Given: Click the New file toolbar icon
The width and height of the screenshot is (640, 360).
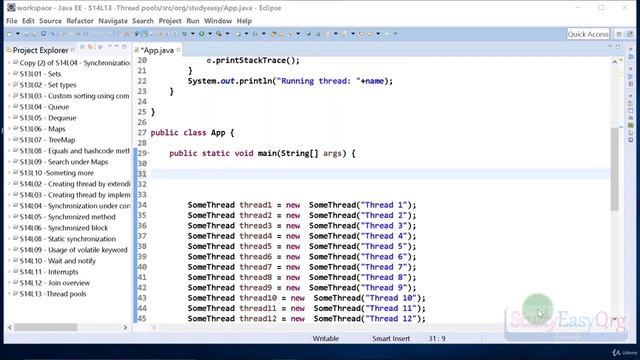Looking at the screenshot, I should click(x=9, y=34).
